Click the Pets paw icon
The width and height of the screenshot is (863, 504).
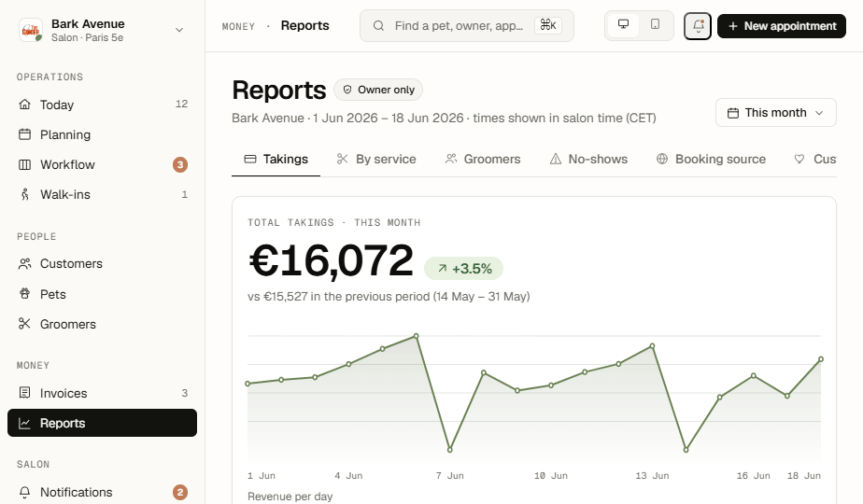[x=25, y=293]
